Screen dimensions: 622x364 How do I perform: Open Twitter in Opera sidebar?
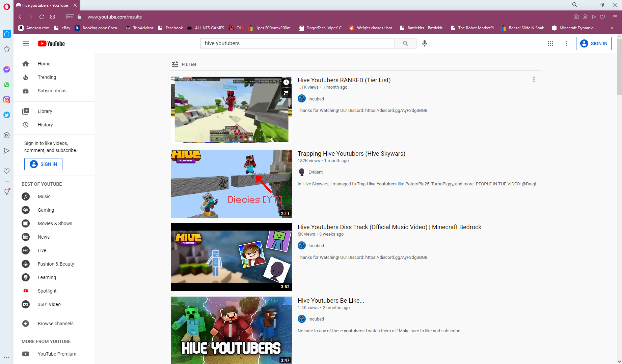coord(7,115)
